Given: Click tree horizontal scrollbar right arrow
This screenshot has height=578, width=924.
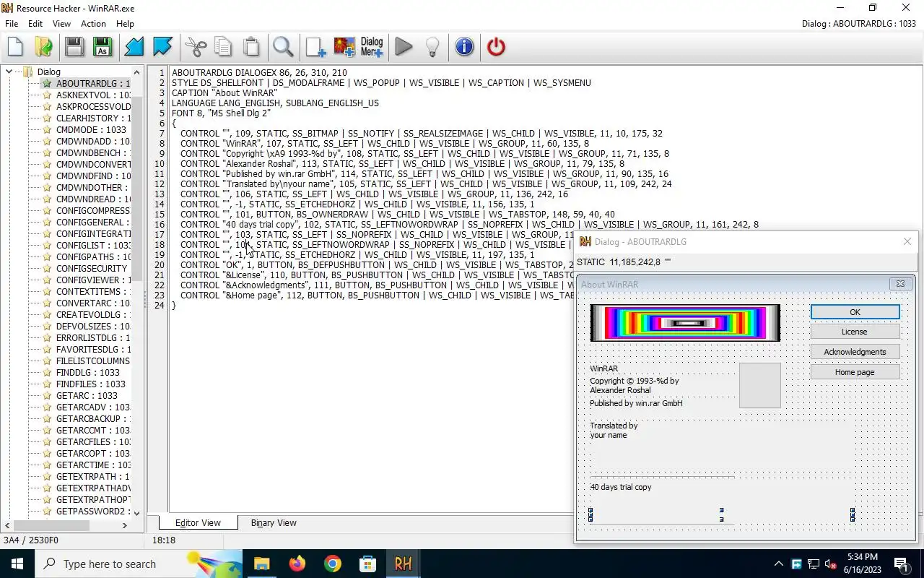Looking at the screenshot, I should tap(124, 525).
